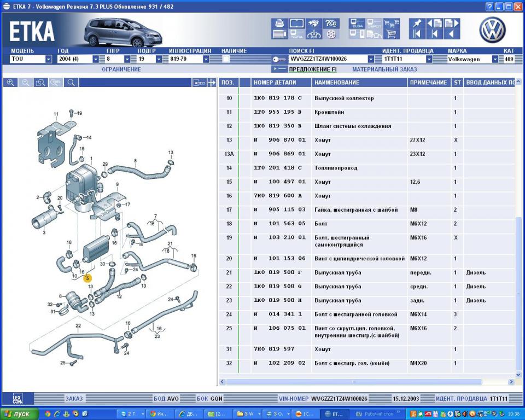
Task: Zoom in on the illustration
Action: click(x=10, y=83)
